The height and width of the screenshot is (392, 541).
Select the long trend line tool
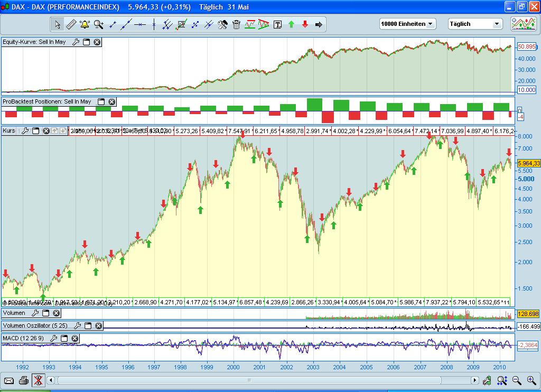coord(126,24)
